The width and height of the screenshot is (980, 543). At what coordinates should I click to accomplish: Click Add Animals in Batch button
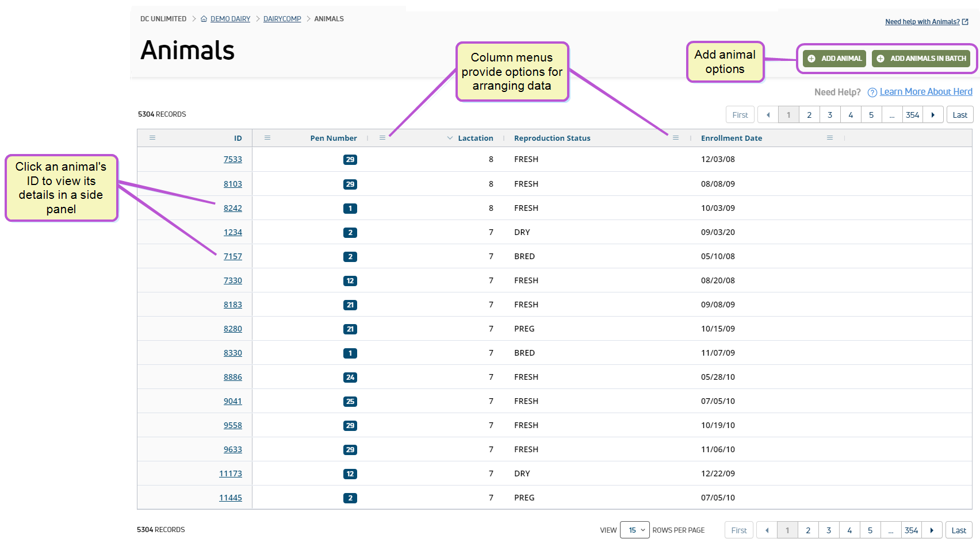pos(921,59)
